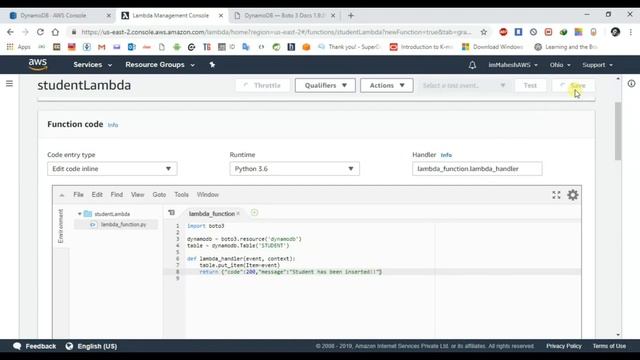The height and width of the screenshot is (360, 640).
Task: Open the Feedback link
Action: click(x=35, y=346)
